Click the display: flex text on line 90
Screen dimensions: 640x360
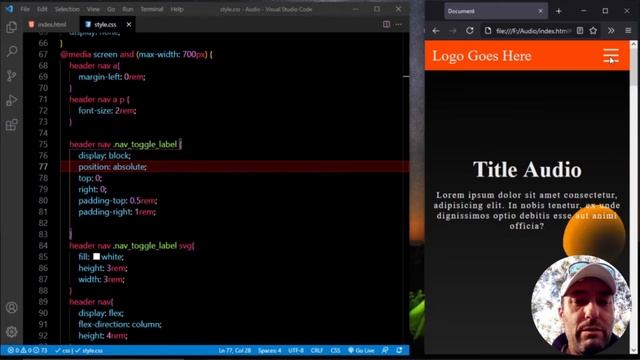click(101, 313)
